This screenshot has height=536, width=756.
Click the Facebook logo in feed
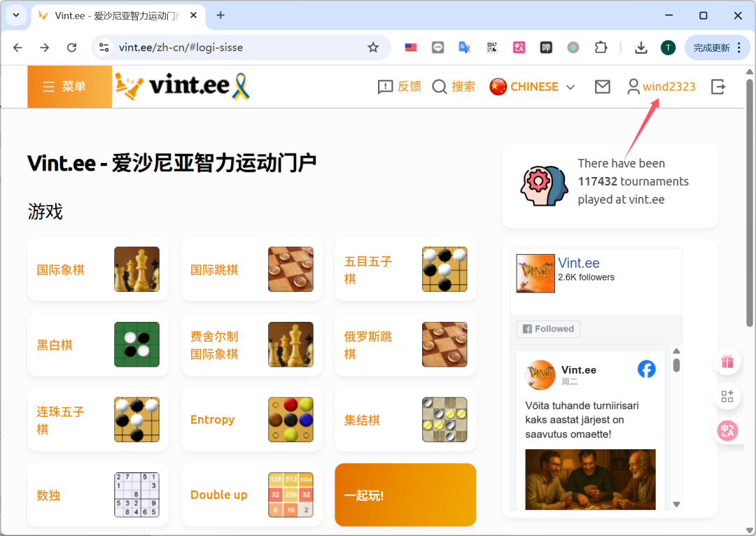[647, 369]
